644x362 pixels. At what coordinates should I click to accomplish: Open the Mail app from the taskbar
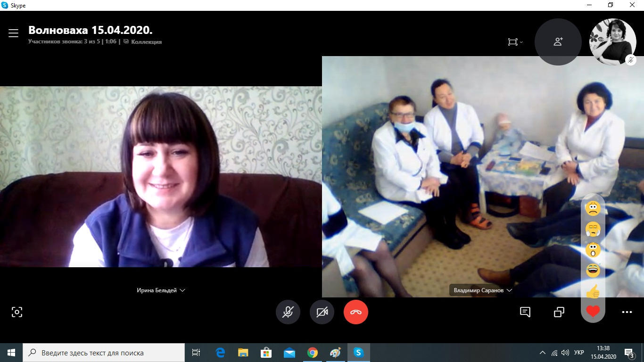pos(289,353)
